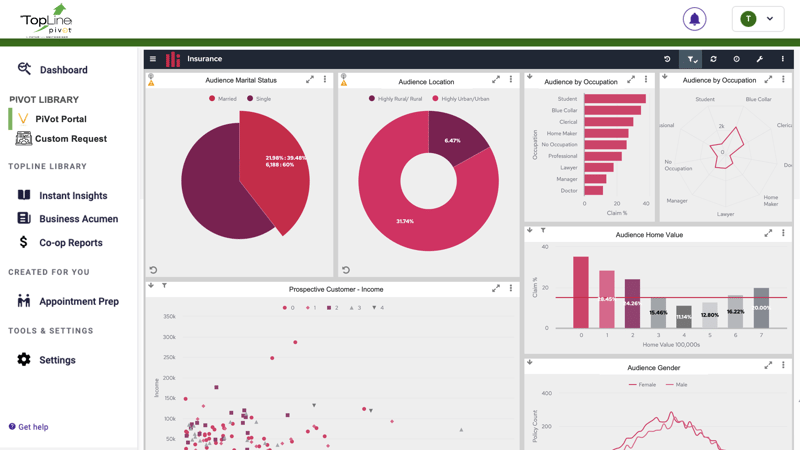
Task: Expand the Audience Marital Status chart
Action: (x=310, y=80)
